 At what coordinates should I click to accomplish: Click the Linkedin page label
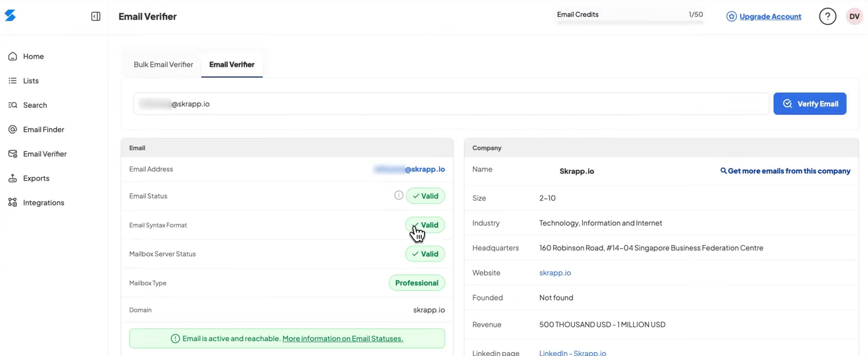[x=496, y=353]
